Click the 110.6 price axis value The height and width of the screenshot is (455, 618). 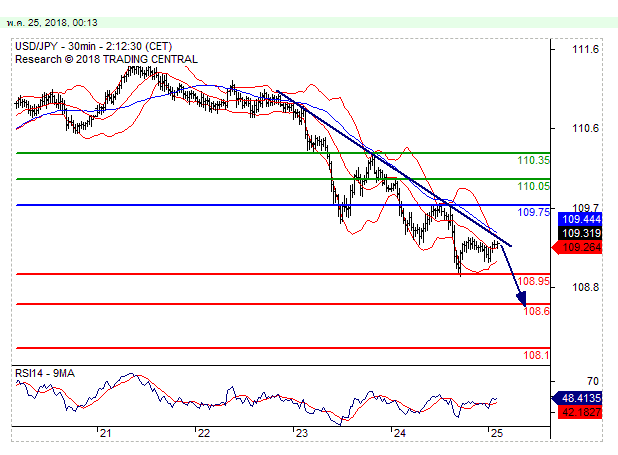click(585, 128)
